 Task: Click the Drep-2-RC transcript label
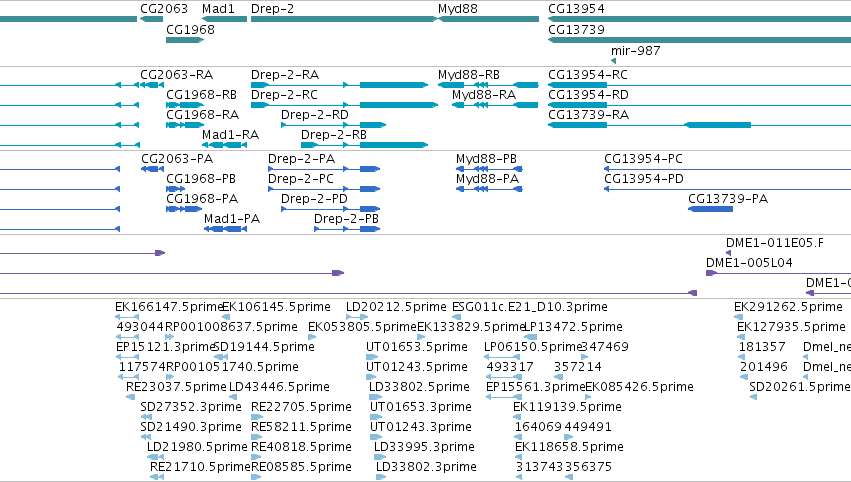(284, 95)
